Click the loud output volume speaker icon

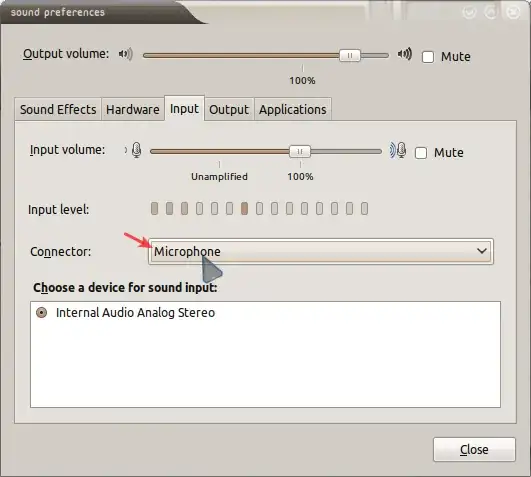(405, 54)
